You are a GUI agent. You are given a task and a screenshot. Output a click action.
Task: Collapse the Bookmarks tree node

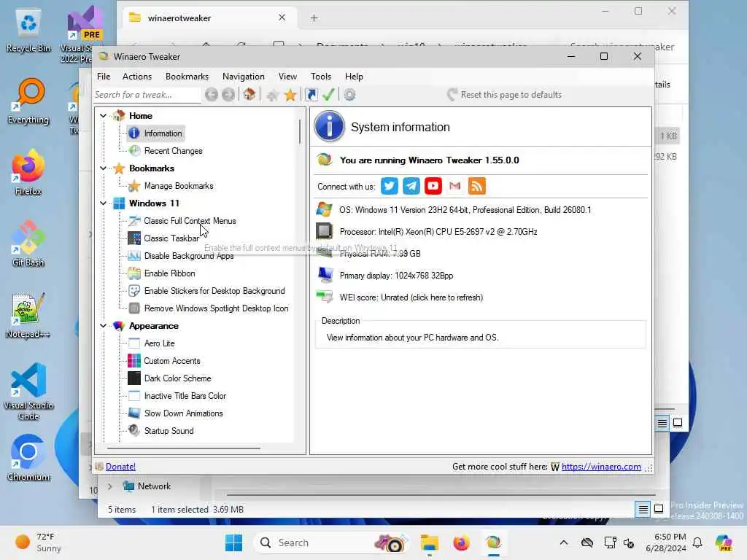click(x=104, y=168)
